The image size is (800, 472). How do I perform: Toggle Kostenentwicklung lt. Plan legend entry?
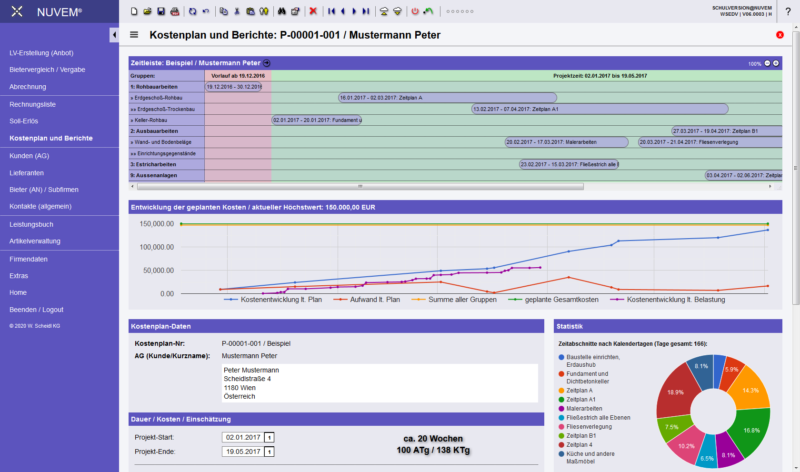click(273, 300)
